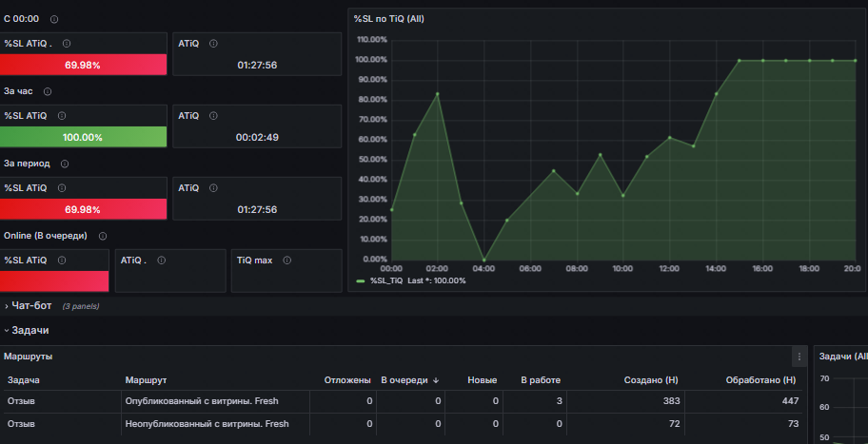The image size is (868, 444).
Task: Open the Маршруты panel three-dot menu
Action: click(x=799, y=357)
